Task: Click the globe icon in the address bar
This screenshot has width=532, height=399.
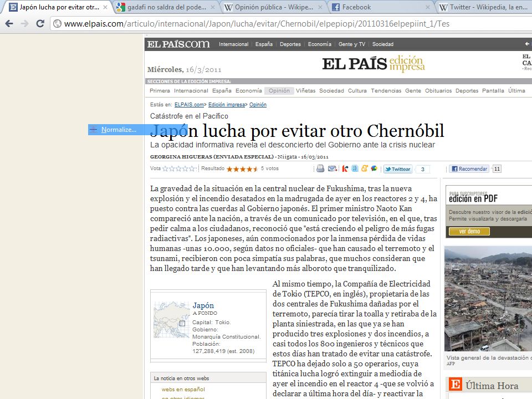Action: tap(58, 23)
